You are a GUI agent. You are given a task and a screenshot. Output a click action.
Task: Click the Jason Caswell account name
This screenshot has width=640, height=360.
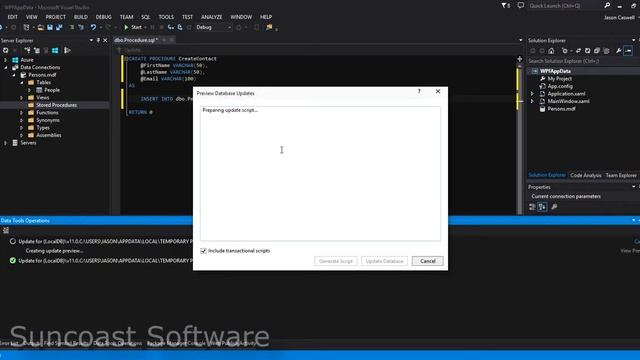click(x=619, y=18)
